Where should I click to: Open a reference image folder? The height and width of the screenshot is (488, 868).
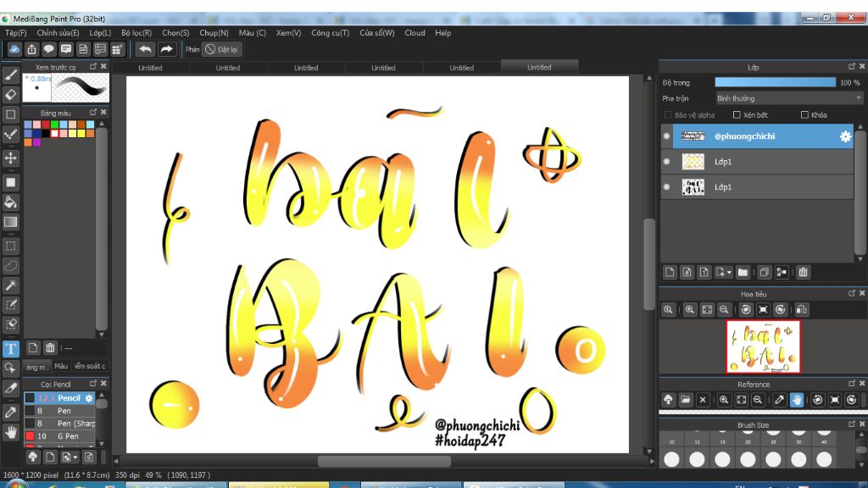(685, 400)
